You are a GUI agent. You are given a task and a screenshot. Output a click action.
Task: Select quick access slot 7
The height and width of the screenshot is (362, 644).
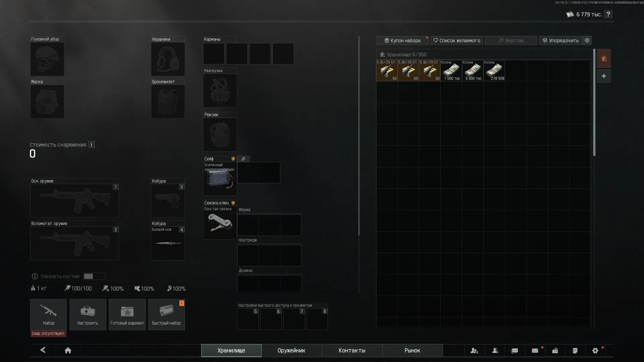pos(294,319)
